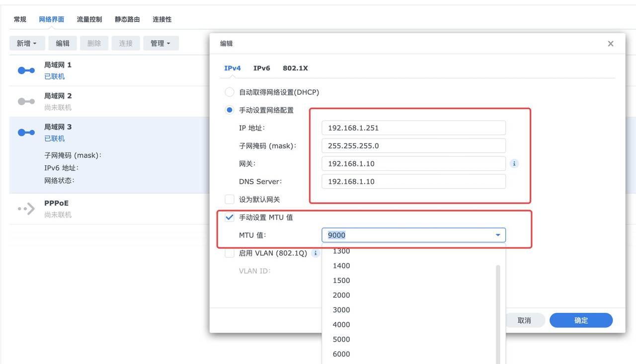
Task: Open the MTU 值 dropdown
Action: [497, 235]
